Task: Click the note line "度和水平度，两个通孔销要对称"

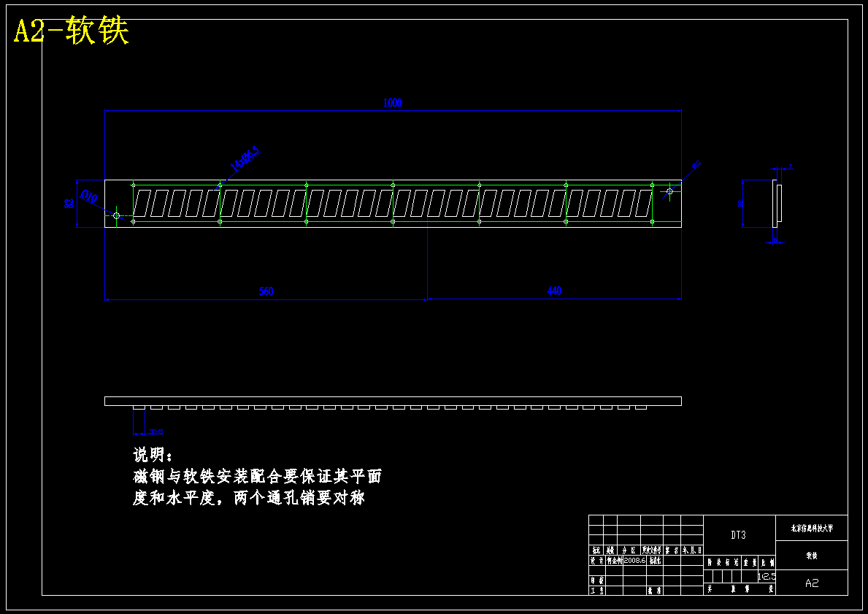Action: point(249,499)
